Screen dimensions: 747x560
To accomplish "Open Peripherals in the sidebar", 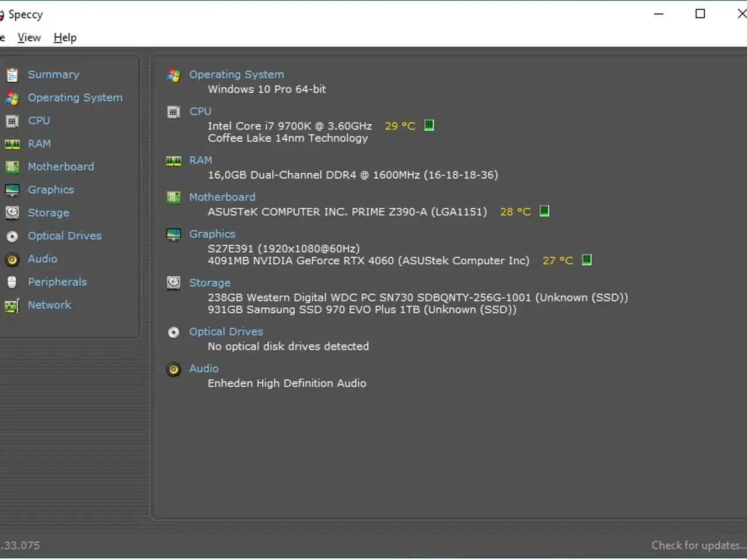I will point(57,282).
